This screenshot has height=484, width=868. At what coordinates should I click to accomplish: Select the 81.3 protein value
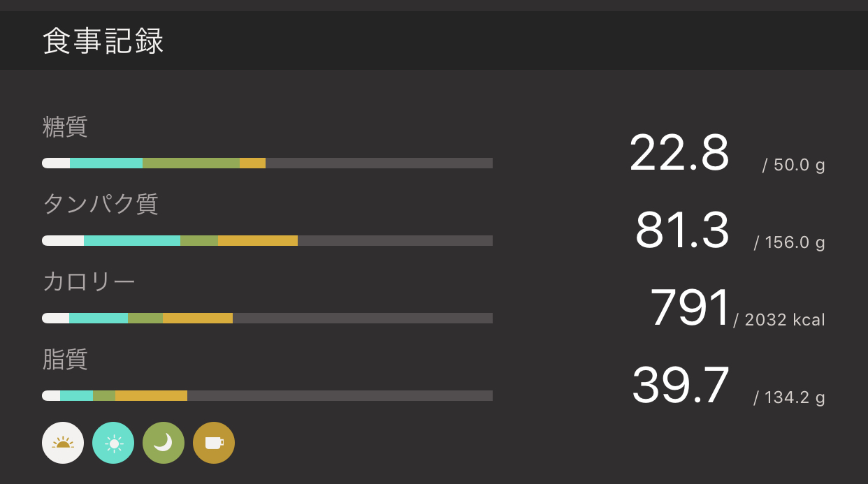click(x=681, y=231)
